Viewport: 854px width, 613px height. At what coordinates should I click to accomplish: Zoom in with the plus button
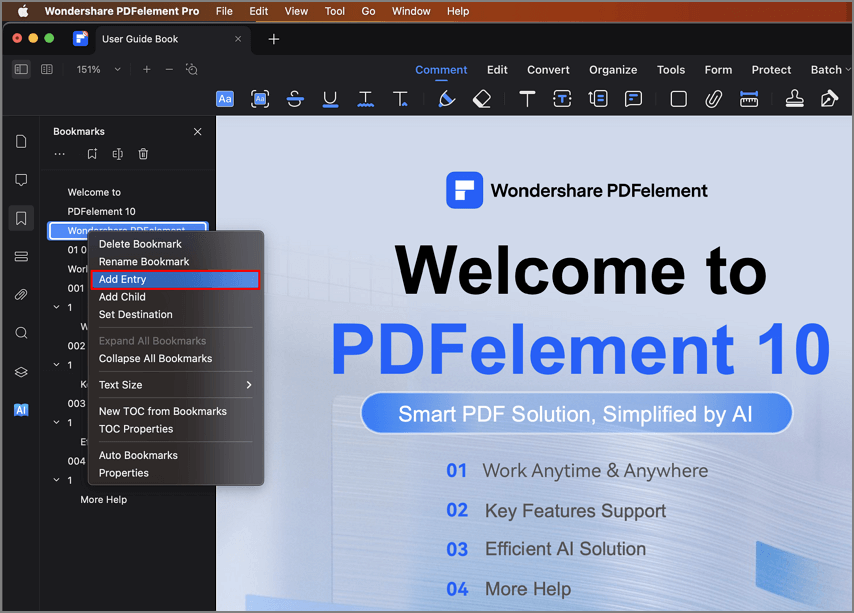point(147,69)
